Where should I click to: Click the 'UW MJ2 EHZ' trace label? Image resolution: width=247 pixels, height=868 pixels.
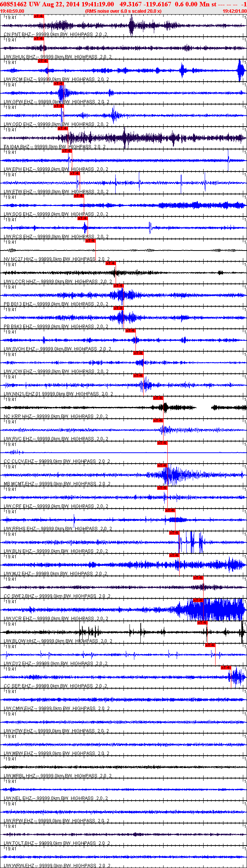pyautogui.click(x=18, y=574)
